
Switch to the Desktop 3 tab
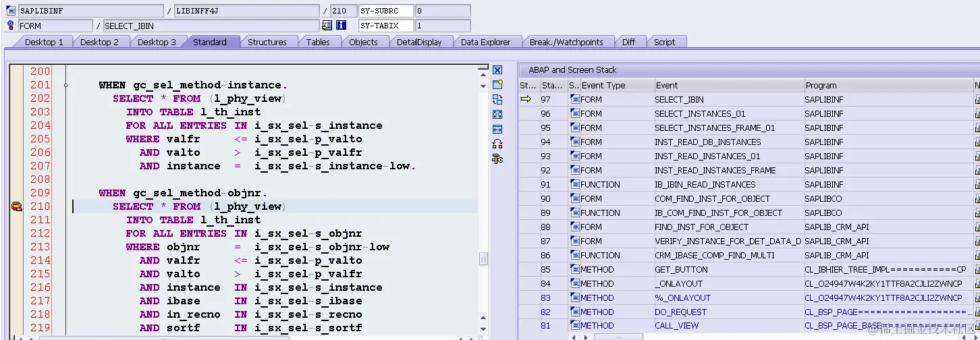click(x=157, y=42)
